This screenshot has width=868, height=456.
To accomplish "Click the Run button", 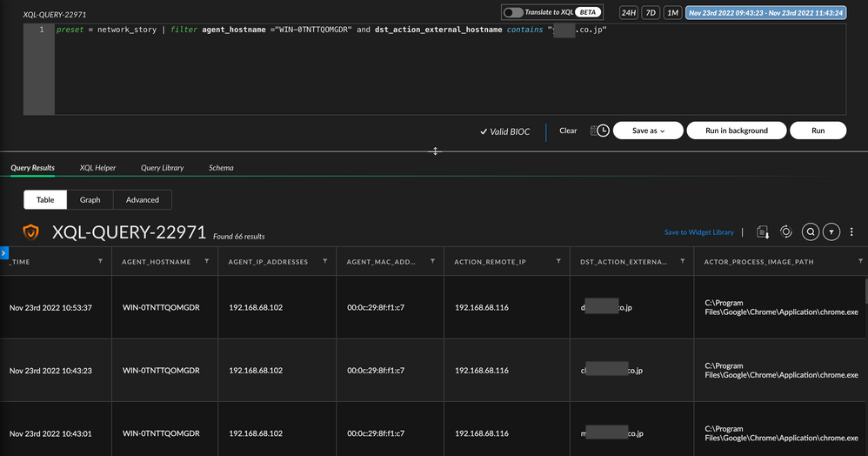I will [x=818, y=131].
